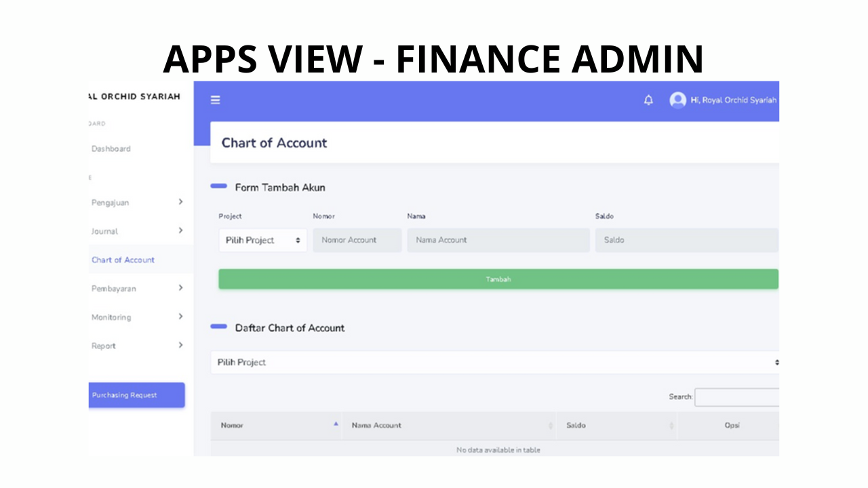Click the hamburger menu icon

tap(215, 100)
